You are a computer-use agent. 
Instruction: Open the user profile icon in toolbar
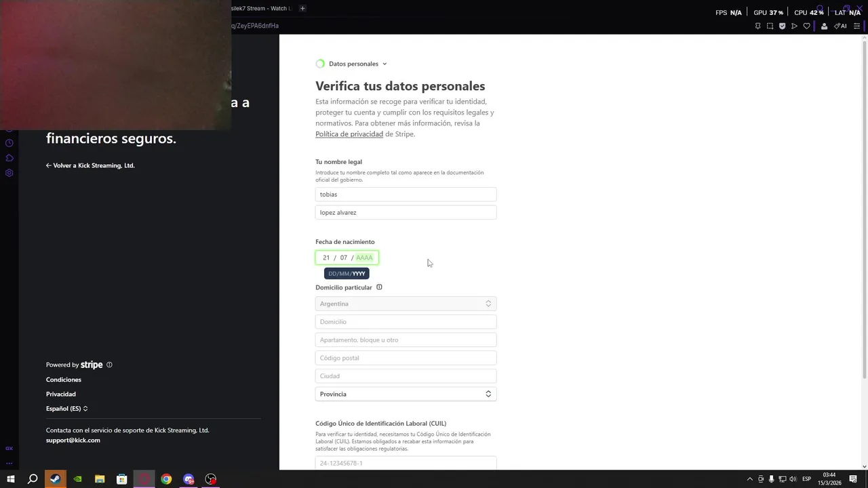(x=824, y=26)
